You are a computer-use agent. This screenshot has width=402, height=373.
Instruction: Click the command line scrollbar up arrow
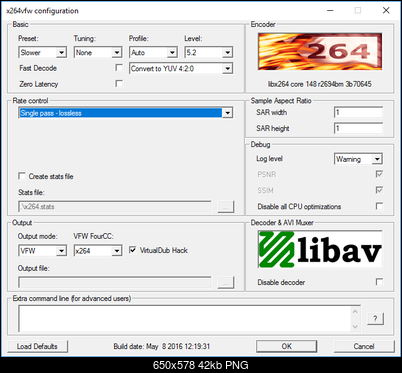click(355, 312)
